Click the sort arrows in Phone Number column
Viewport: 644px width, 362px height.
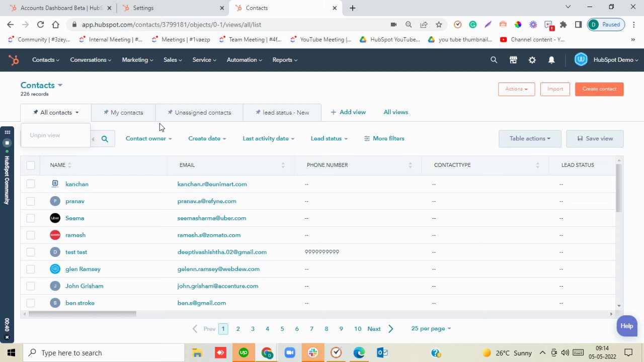(410, 165)
